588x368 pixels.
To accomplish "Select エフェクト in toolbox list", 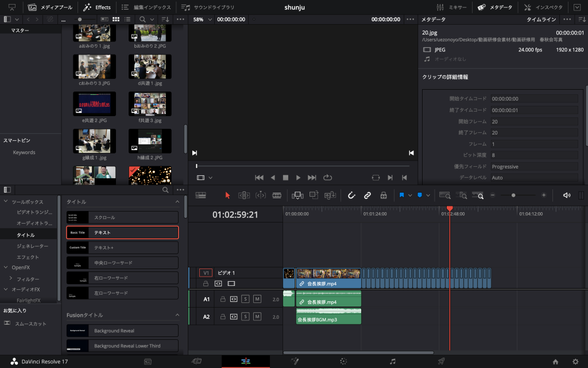I will tap(28, 257).
